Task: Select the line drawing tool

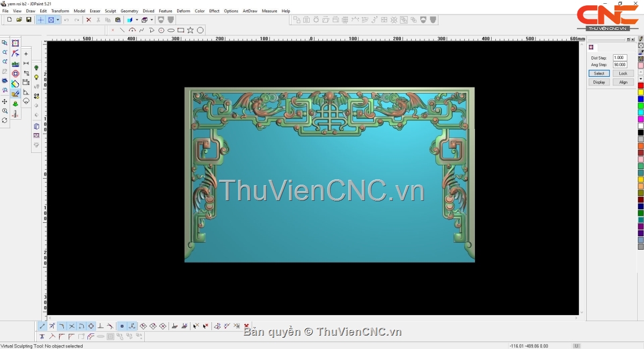Action: (x=122, y=30)
